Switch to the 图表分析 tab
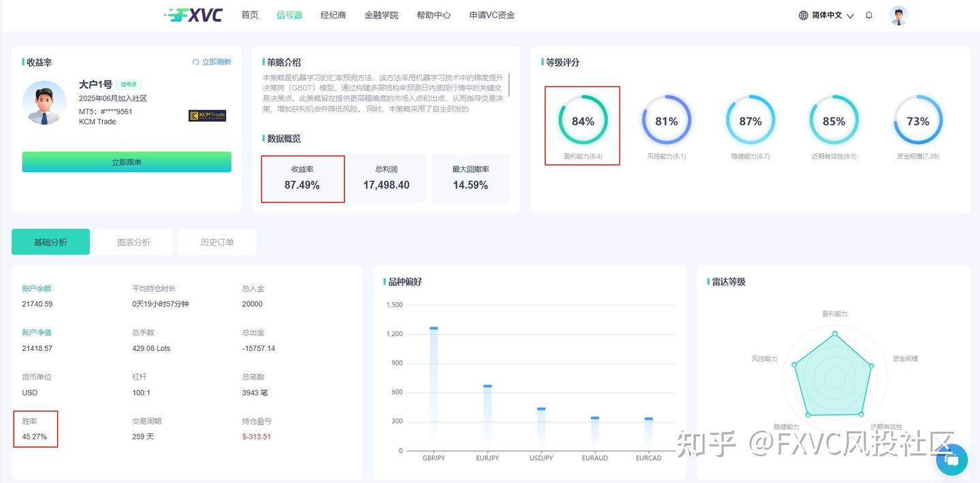The image size is (980, 483). [x=133, y=241]
